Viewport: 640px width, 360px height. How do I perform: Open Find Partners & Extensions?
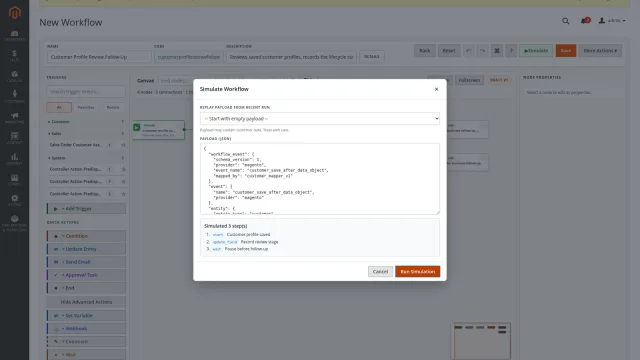tap(14, 223)
